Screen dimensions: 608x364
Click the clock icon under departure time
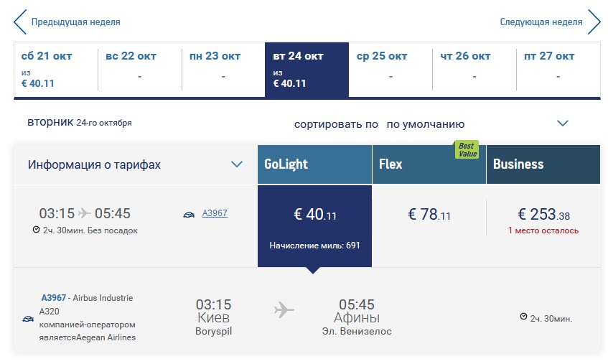[37, 230]
